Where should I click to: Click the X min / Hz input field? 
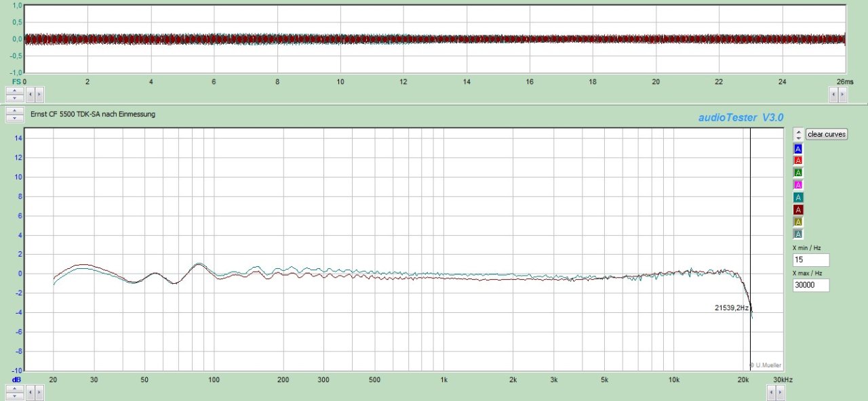coord(810,260)
